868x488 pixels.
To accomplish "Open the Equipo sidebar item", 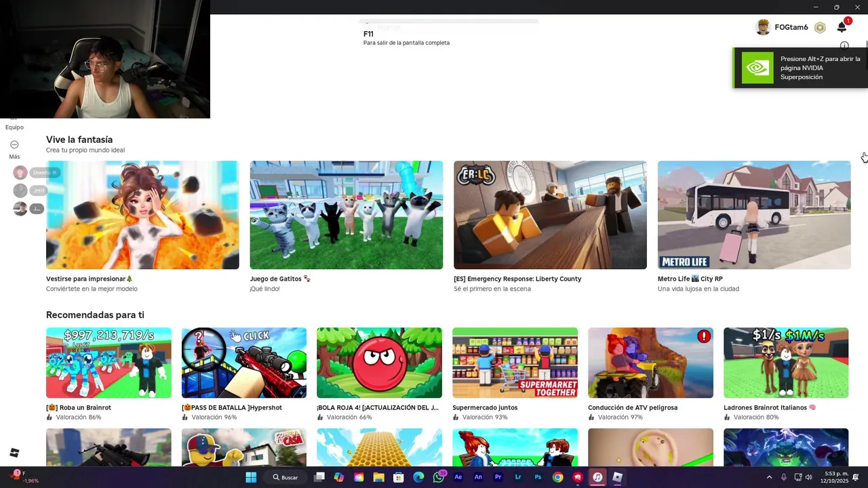I will pos(14,127).
